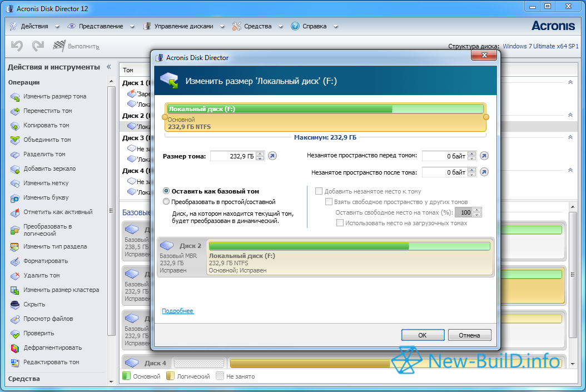Open the Управление дисками menu

(x=183, y=26)
